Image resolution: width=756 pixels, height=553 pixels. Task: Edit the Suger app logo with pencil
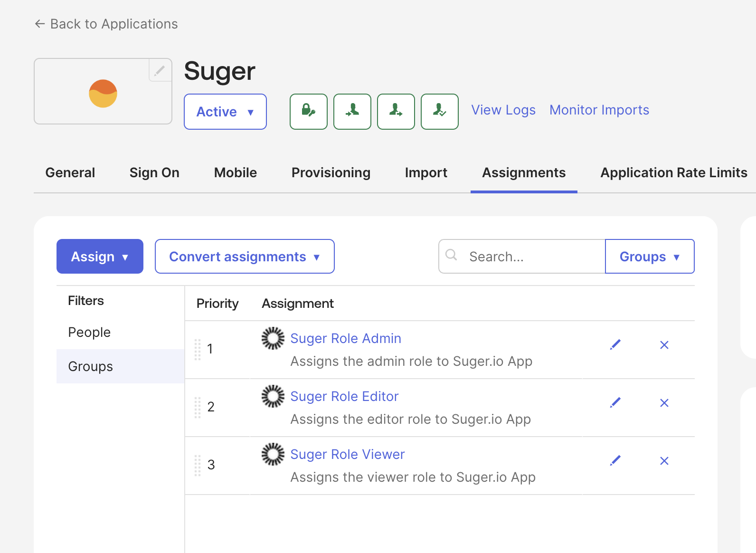pos(160,70)
